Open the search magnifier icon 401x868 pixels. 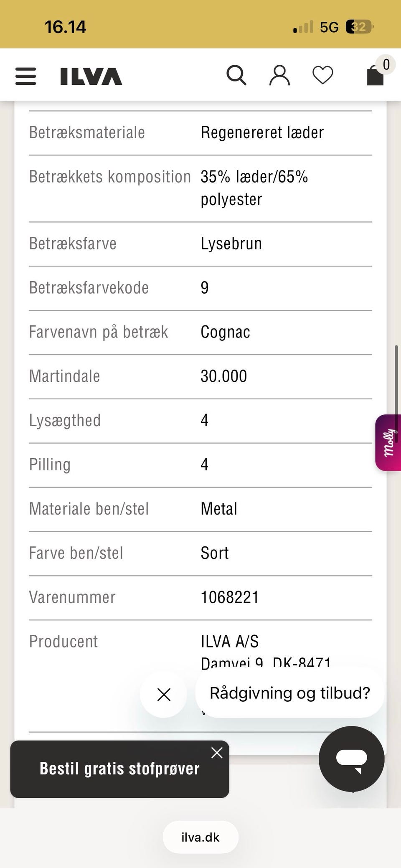click(x=236, y=76)
